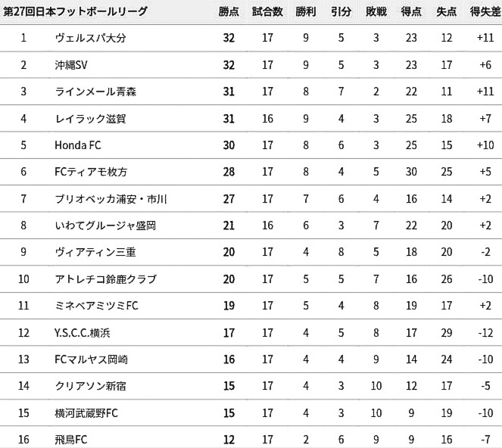
Task: Open the Y.S.C.C.横浜 team entry
Action: (83, 333)
